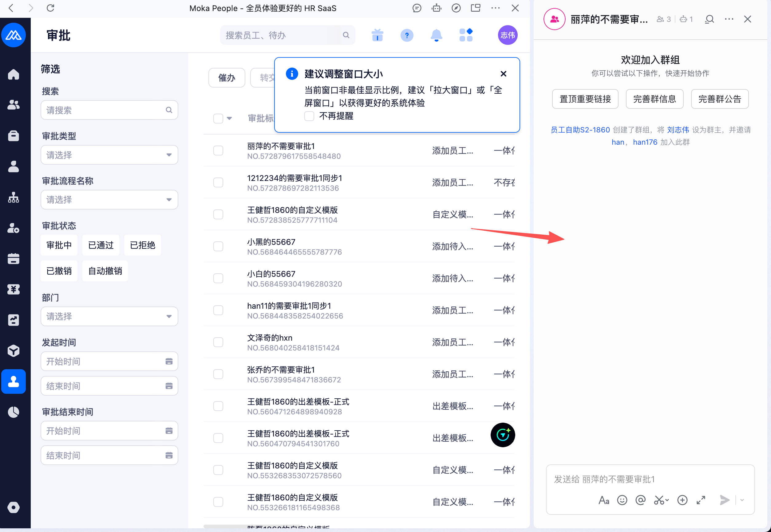
Task: Click the @ mention icon in chat
Action: [x=640, y=500]
